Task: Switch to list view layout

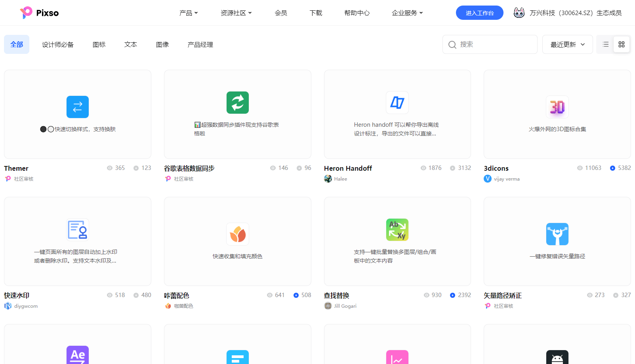Action: (605, 44)
